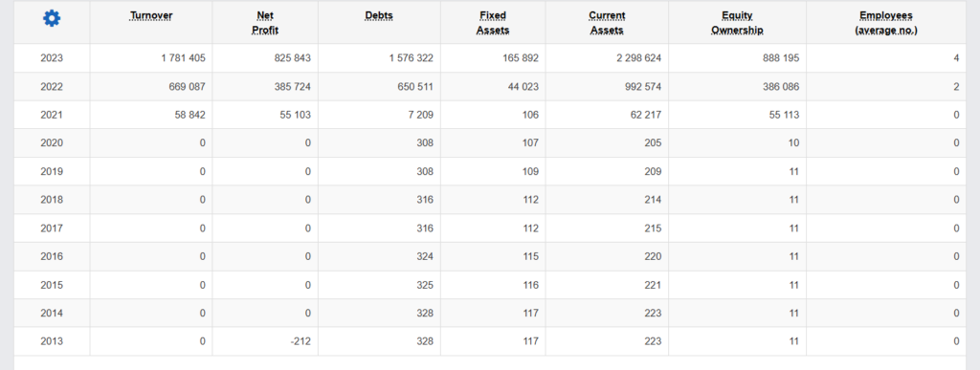The width and height of the screenshot is (980, 370).
Task: Open the blue gear settings icon
Action: tap(52, 19)
